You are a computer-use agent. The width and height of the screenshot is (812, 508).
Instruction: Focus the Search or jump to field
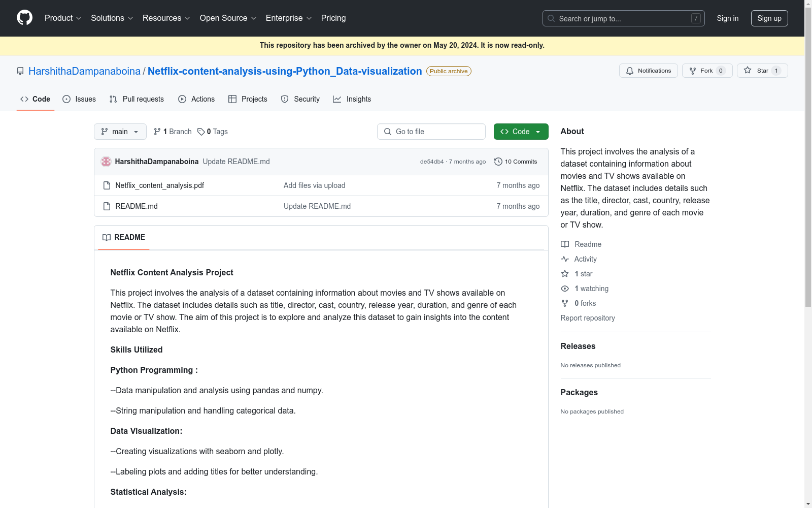[624, 18]
